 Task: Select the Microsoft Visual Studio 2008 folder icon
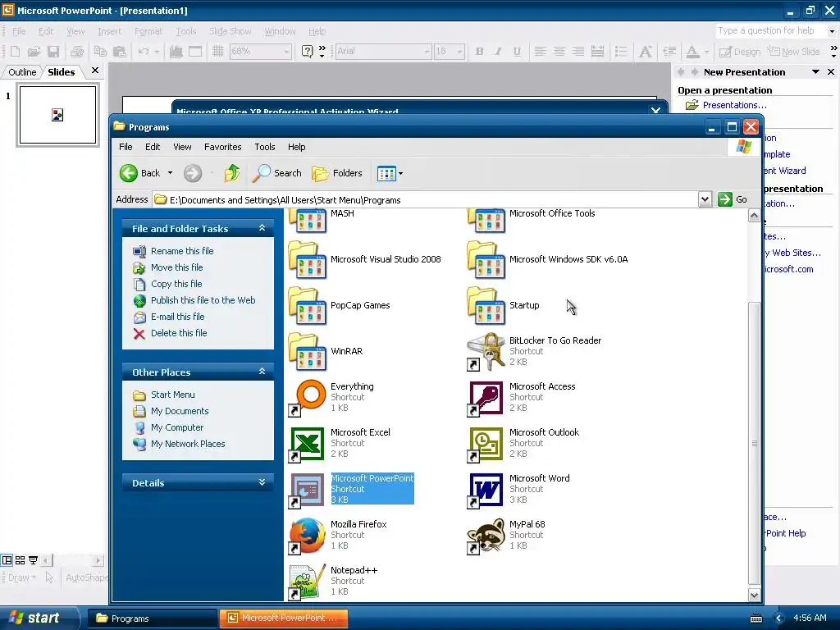(307, 260)
